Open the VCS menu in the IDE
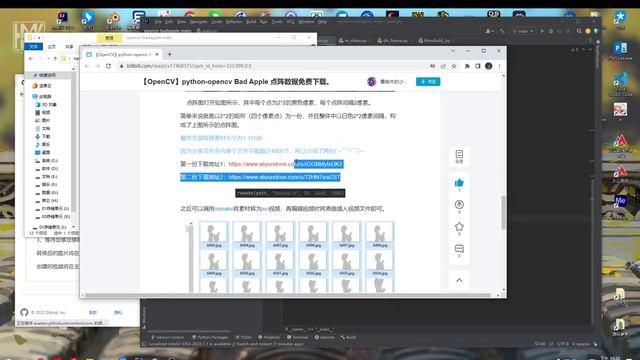 (290, 22)
